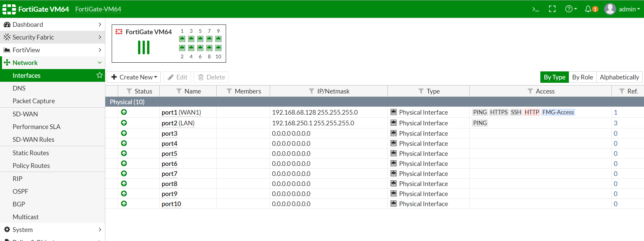Viewport: 644px width, 241px height.
Task: Click port1 up status arrow
Action: tap(124, 112)
